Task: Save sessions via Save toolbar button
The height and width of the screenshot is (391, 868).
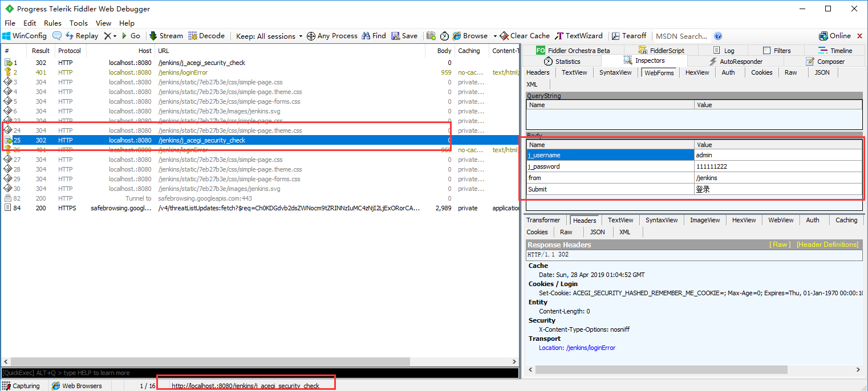Action: click(404, 36)
